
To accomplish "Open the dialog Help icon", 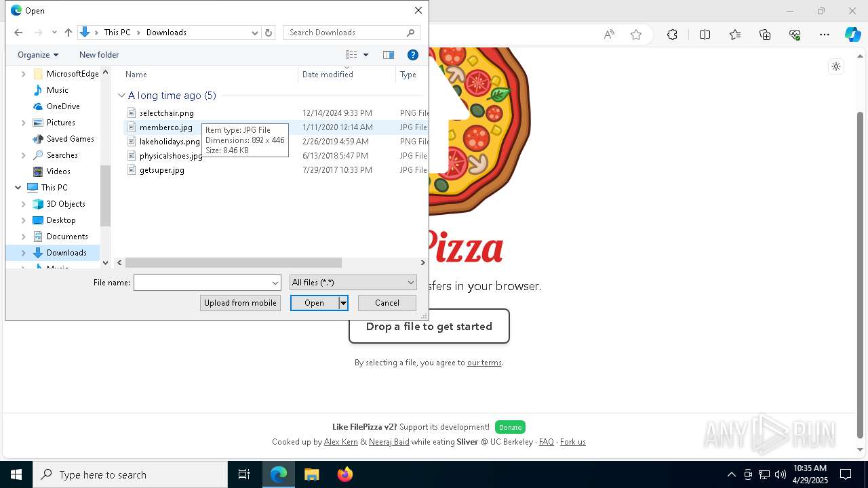I will point(412,55).
